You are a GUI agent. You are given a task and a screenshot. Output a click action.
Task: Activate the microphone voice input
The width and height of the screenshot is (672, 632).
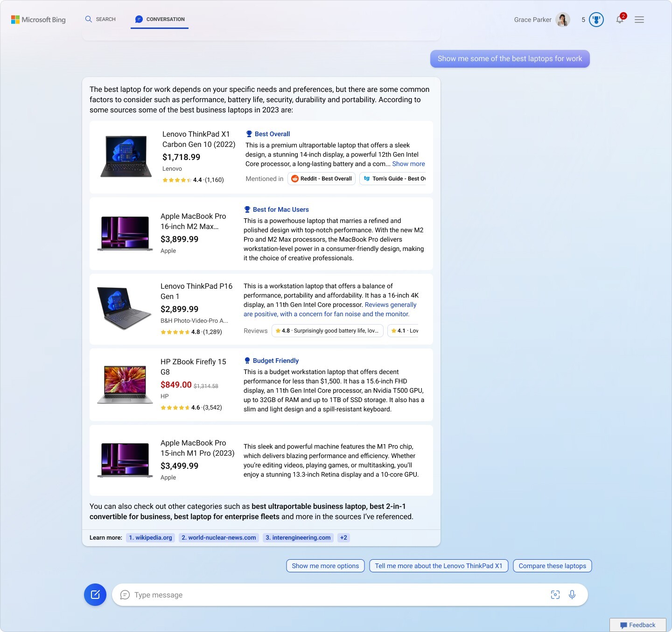click(x=572, y=595)
